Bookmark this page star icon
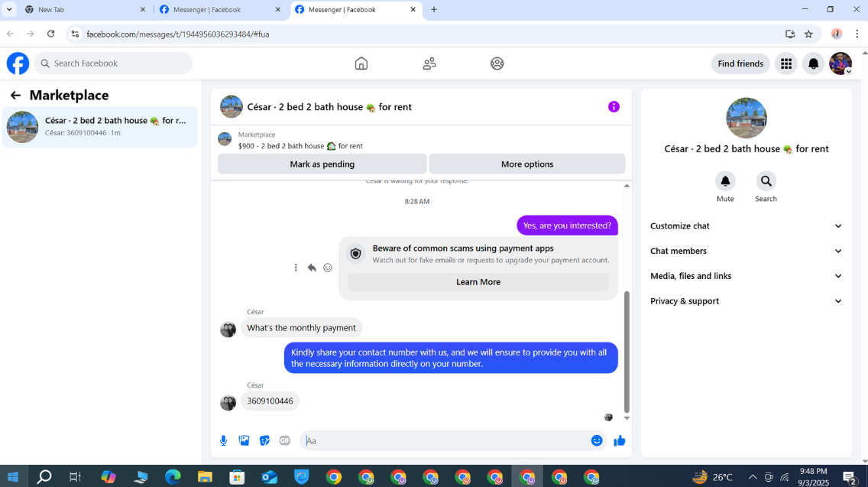The width and height of the screenshot is (868, 487). pos(808,34)
